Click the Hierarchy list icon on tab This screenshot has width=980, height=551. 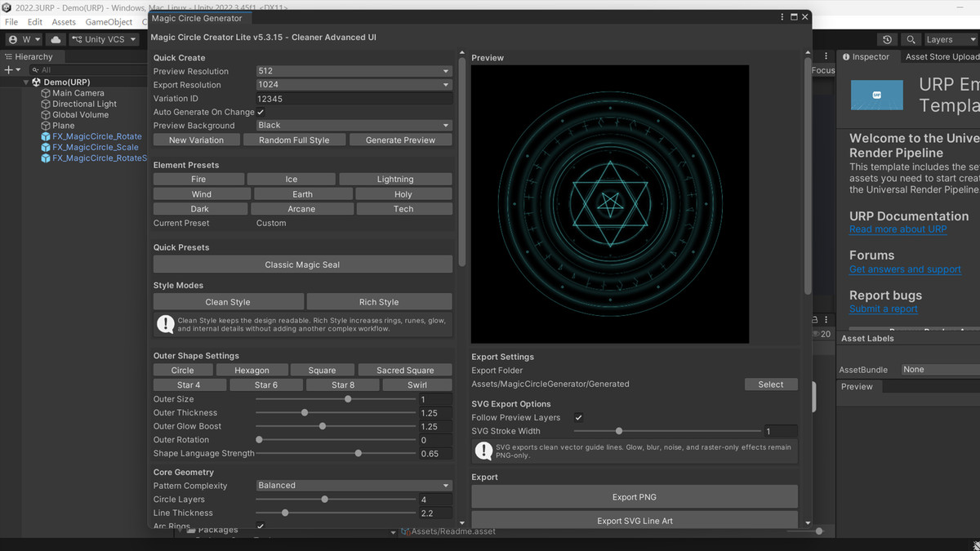click(x=8, y=57)
